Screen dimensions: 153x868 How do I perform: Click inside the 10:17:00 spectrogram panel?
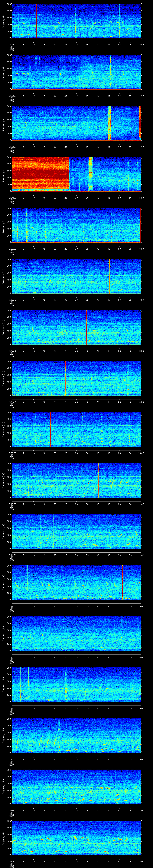[x=76, y=838]
